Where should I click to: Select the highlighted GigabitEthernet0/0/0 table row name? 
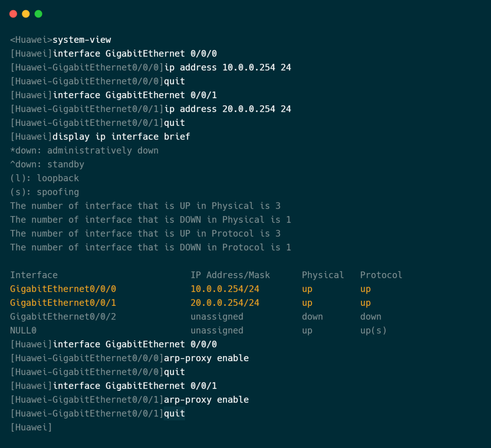(x=63, y=289)
